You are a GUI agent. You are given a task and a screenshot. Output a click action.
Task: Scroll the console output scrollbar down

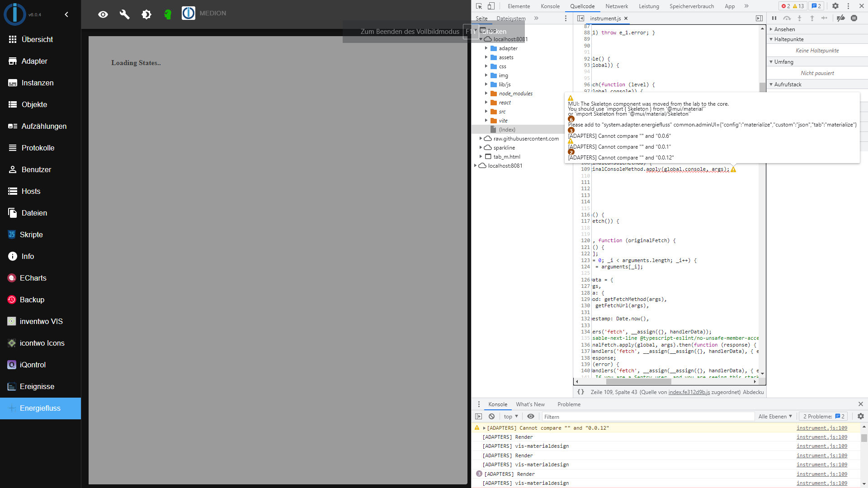click(x=864, y=484)
